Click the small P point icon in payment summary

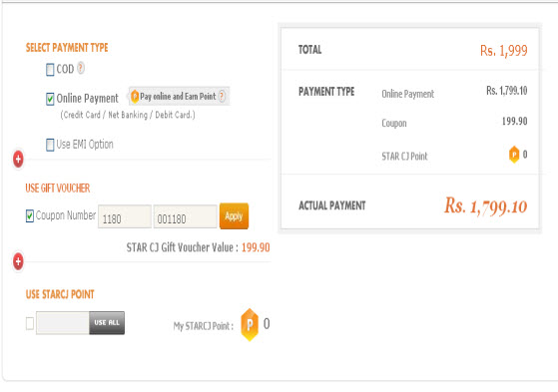point(514,155)
